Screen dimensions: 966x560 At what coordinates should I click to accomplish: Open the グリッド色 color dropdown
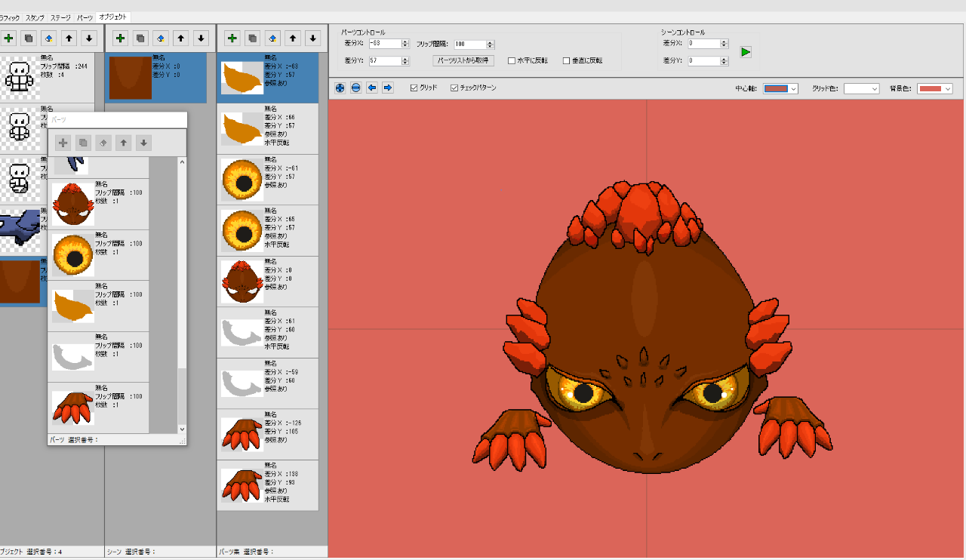pos(861,89)
